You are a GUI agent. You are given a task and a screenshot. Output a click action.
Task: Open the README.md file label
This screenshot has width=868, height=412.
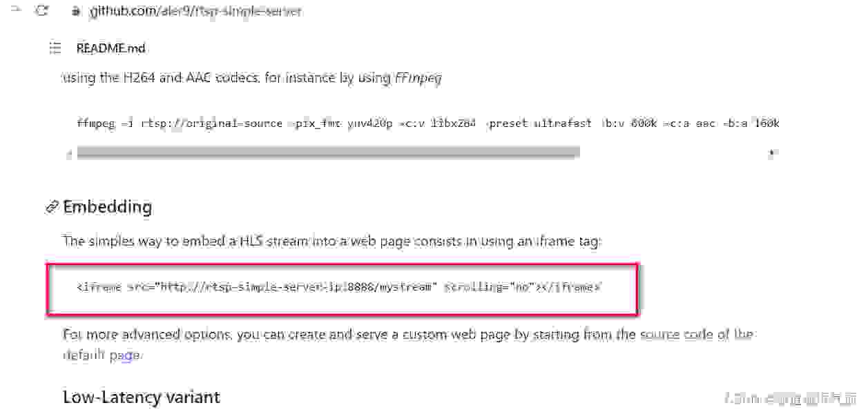pos(110,48)
